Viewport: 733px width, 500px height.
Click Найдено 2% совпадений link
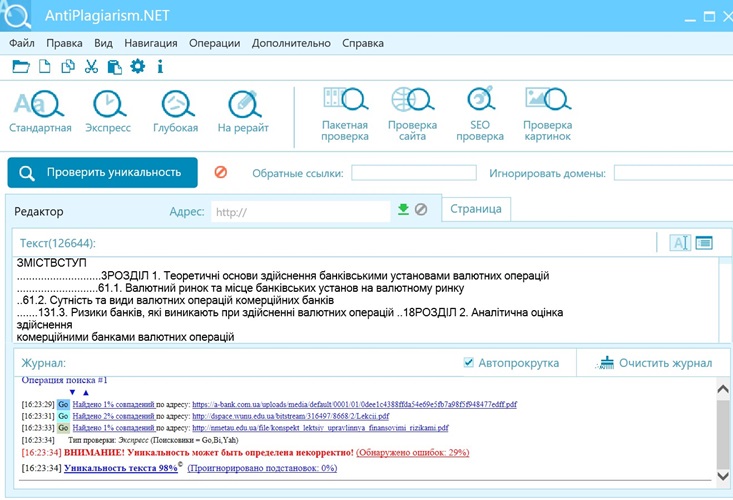tap(114, 416)
